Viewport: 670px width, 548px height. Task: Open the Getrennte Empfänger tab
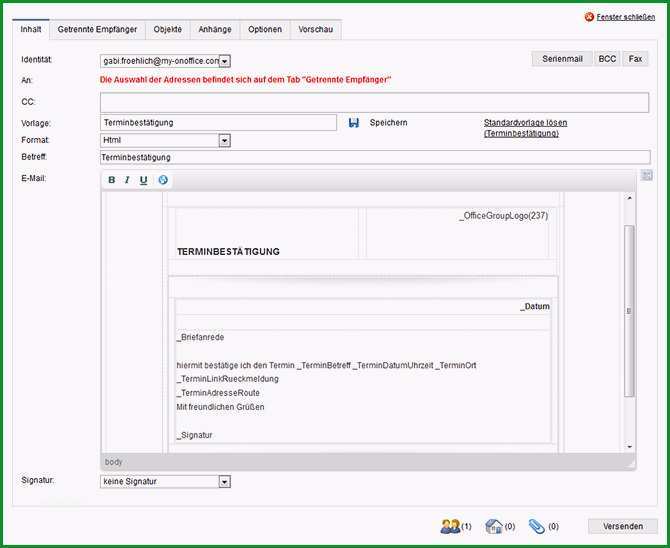click(x=97, y=29)
